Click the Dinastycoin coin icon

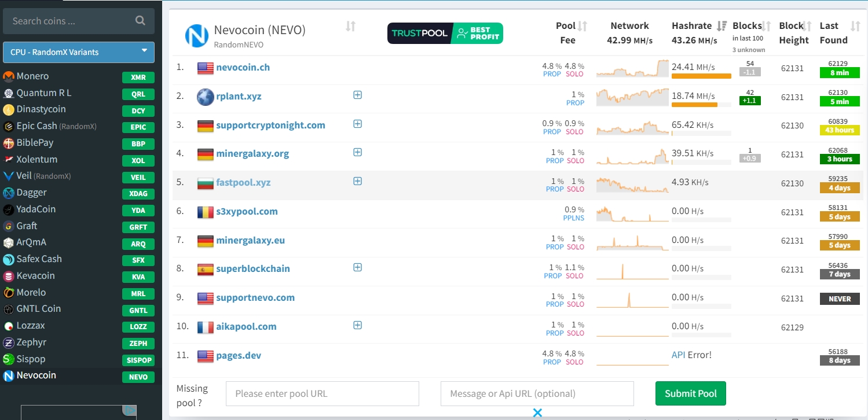(8, 109)
